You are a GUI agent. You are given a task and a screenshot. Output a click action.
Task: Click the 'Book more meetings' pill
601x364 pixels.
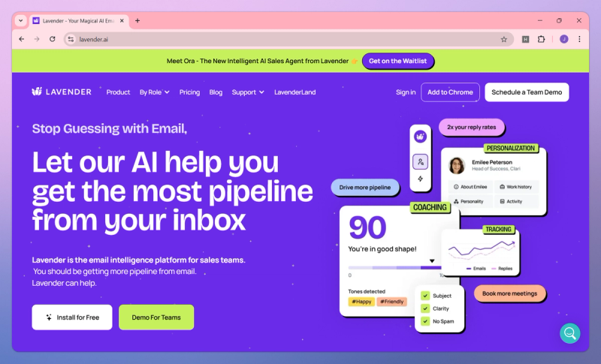tap(510, 293)
